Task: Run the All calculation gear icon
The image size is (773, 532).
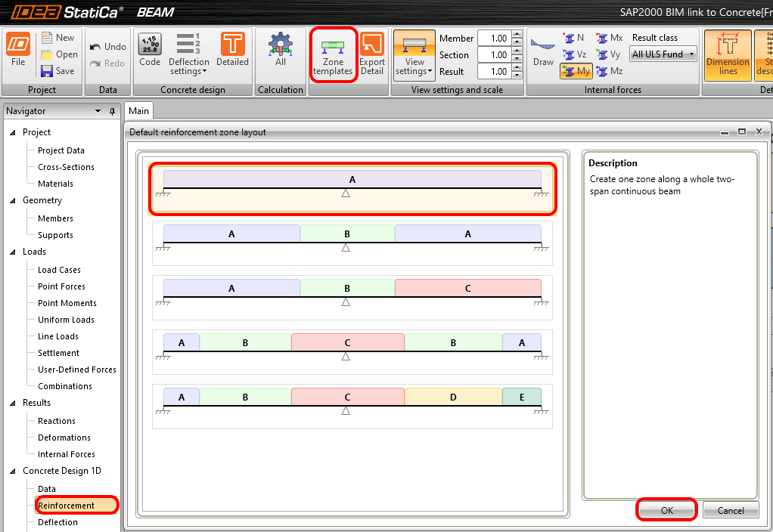Action: [281, 51]
